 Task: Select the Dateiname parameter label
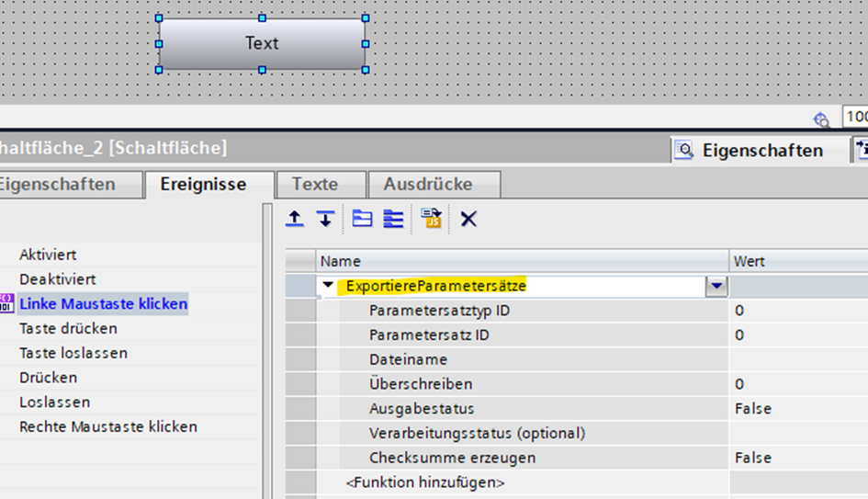[408, 359]
